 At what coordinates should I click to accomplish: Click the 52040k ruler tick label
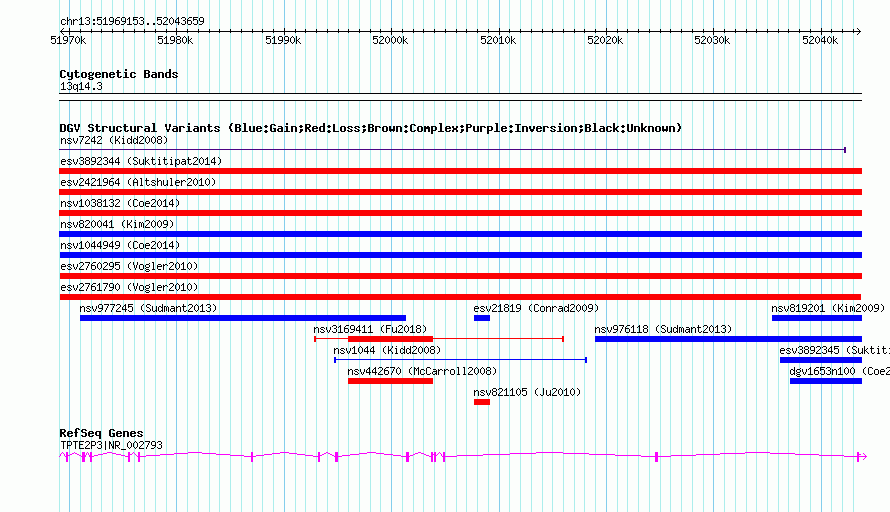(x=820, y=40)
